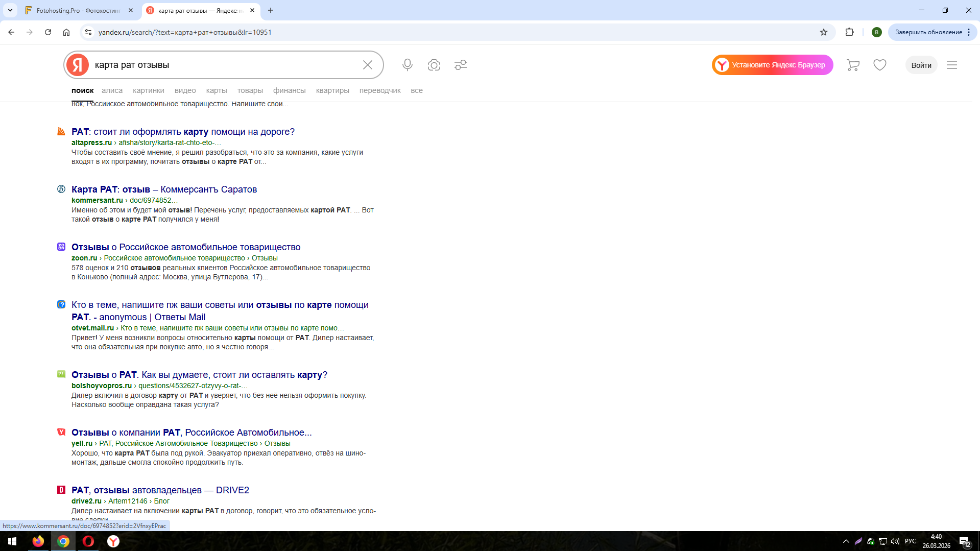Click otvet.mail.ru result favicon
Image resolution: width=980 pixels, height=551 pixels.
click(61, 304)
